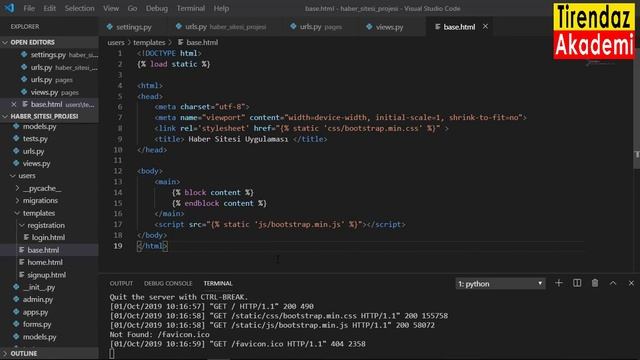Switch to the Output panel tab
This screenshot has height=360, width=640.
[x=121, y=283]
